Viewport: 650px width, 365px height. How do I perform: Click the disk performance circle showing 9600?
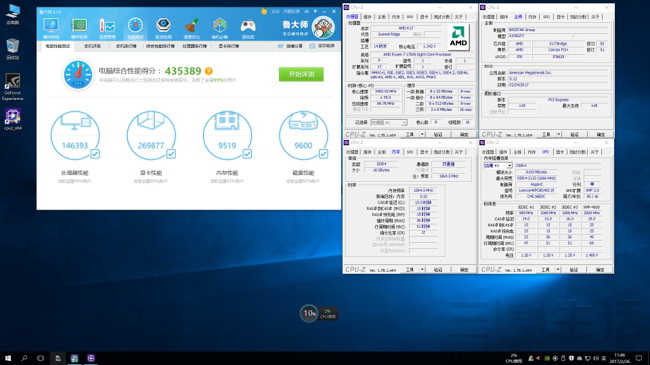pyautogui.click(x=303, y=136)
